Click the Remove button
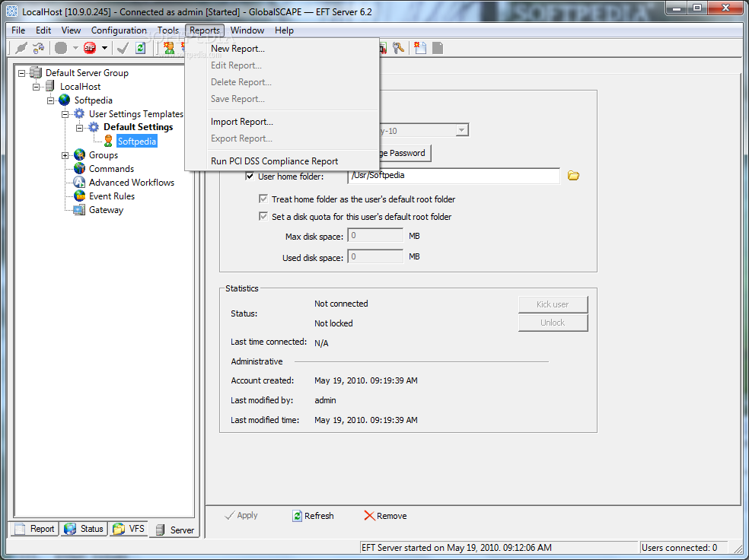749x560 pixels. tap(385, 516)
